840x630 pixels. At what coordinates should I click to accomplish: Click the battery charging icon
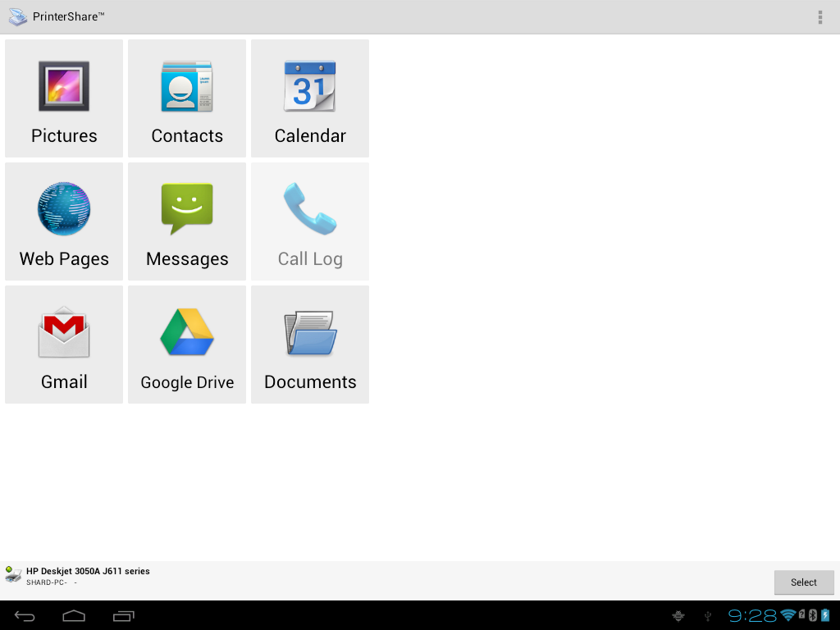click(825, 615)
